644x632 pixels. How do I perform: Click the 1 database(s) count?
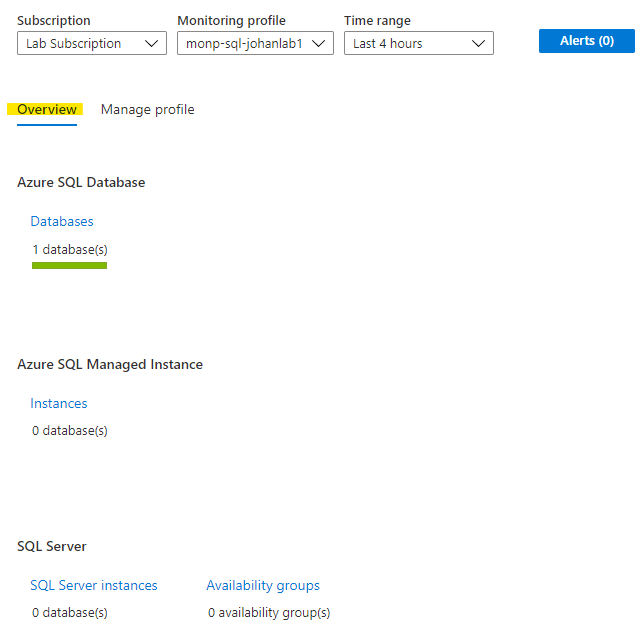tap(69, 249)
